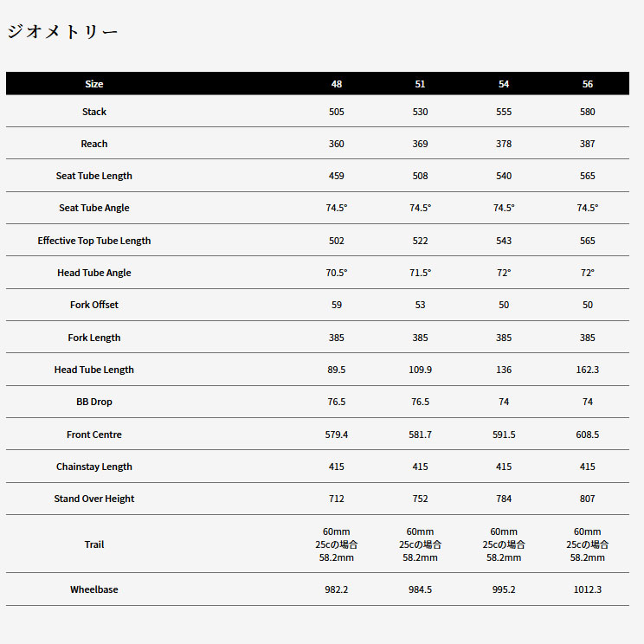This screenshot has height=644, width=644.
Task: Click the Stand Over Height label
Action: (x=94, y=499)
